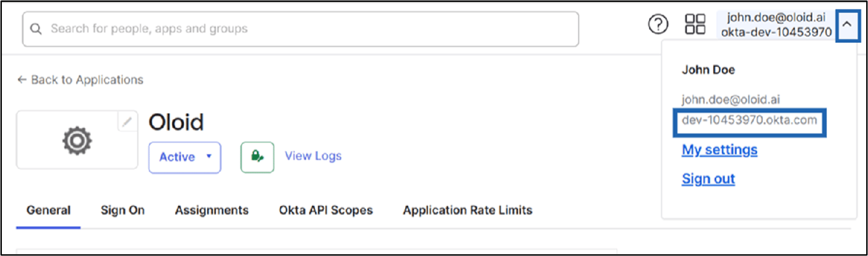The image size is (868, 256).
Task: Click okta-dev-10453970 org label in header
Action: pos(776,32)
